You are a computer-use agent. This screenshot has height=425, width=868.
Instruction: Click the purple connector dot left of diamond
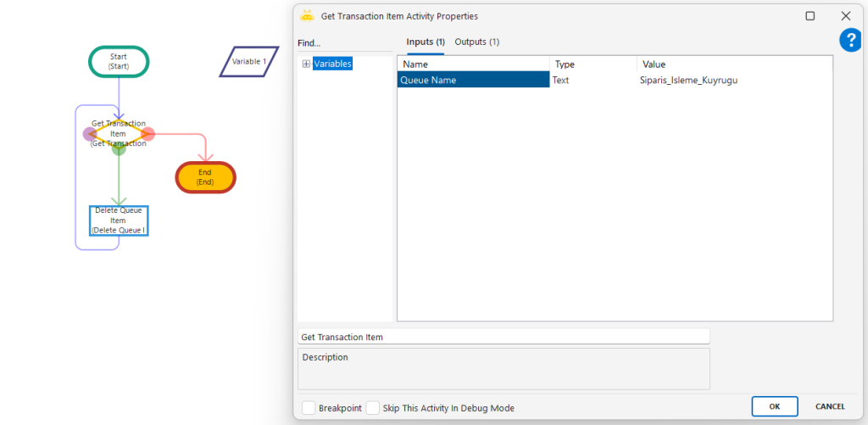tap(89, 133)
